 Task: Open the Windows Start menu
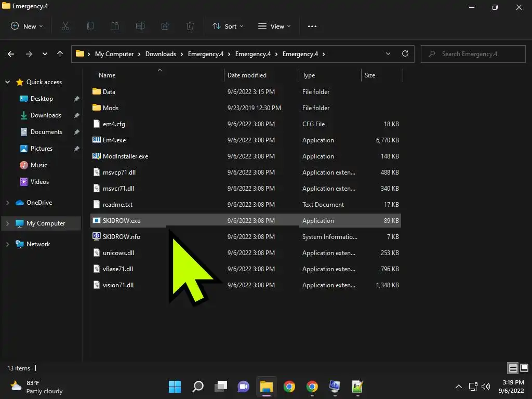[x=175, y=387]
